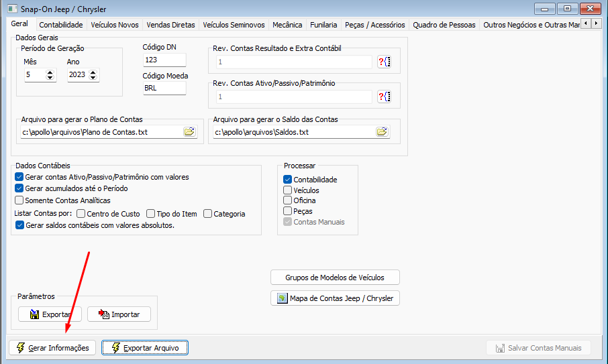Open the Veículos Novos tab

tap(114, 25)
